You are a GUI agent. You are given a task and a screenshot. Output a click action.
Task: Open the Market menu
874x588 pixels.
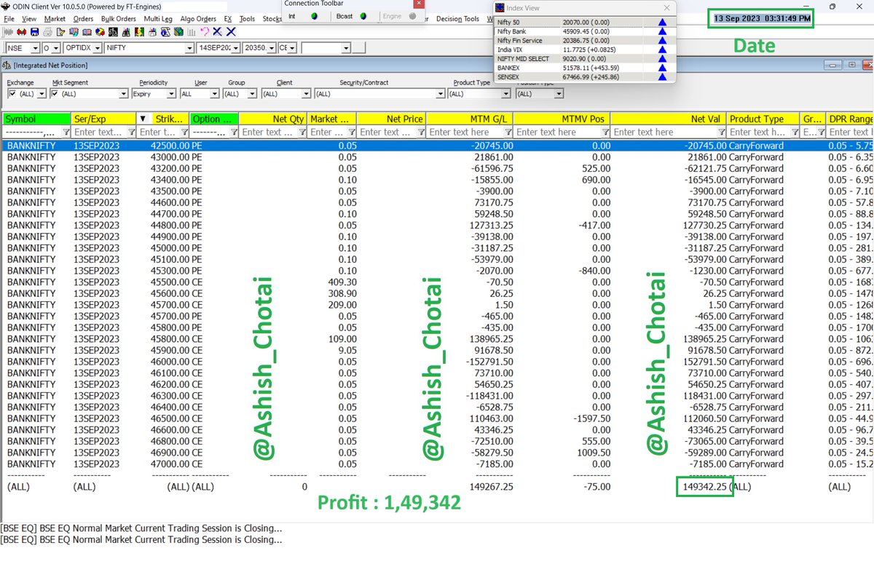(55, 19)
